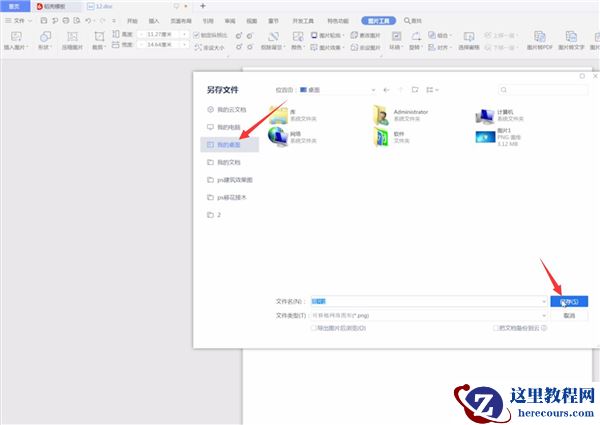Click the 保存(S) save button
This screenshot has height=425, width=600.
[x=569, y=302]
